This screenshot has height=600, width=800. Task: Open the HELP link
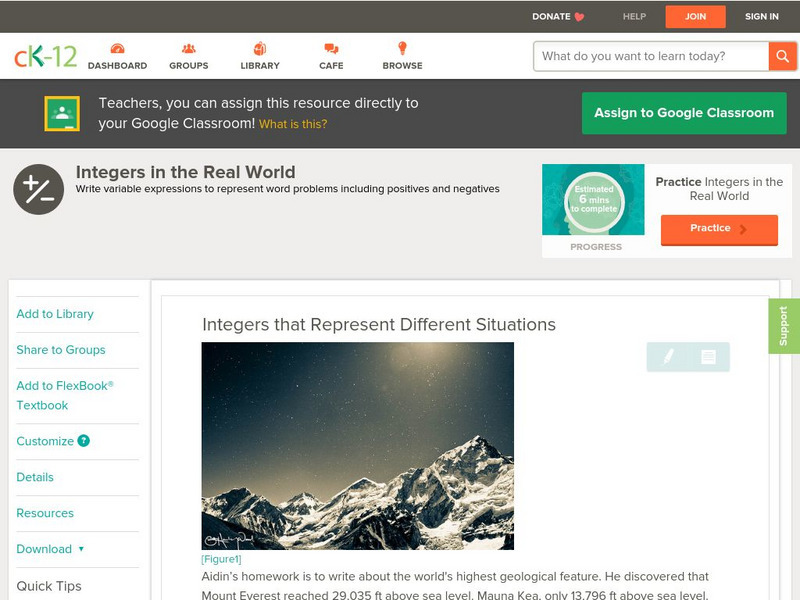point(634,16)
